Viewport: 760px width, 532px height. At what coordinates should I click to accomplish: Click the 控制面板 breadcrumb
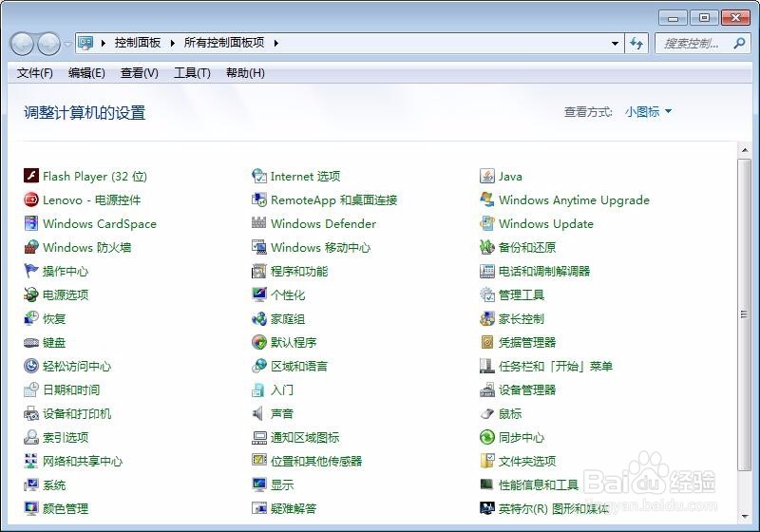(138, 43)
